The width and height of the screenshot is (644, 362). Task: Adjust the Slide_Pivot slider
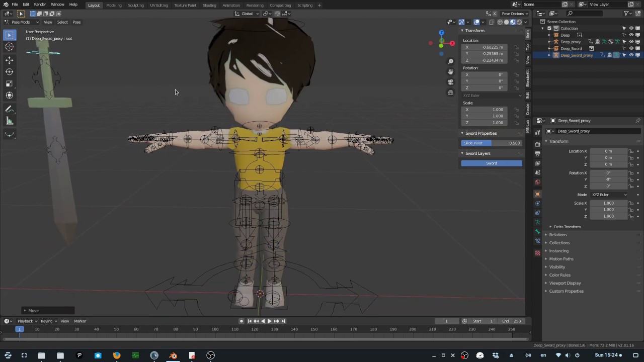[492, 143]
